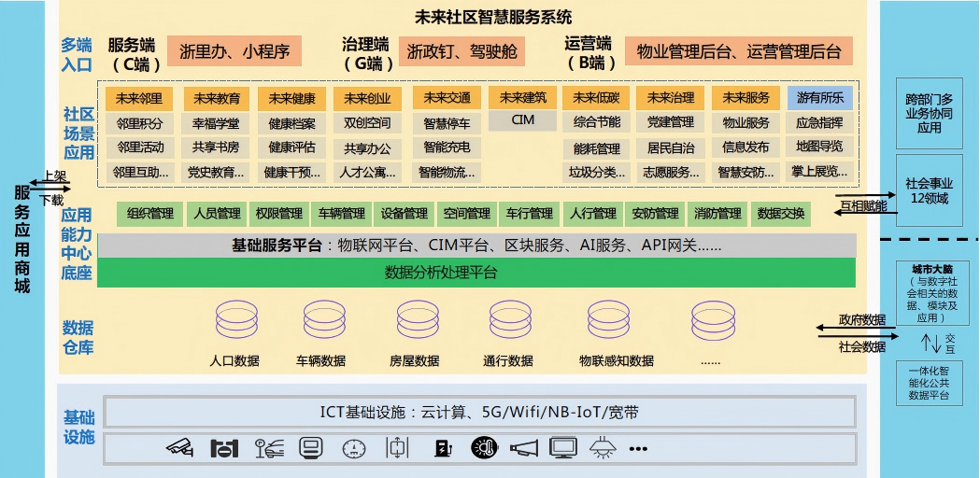
Task: Click the 交互 up-down arrows icon
Action: tap(930, 343)
